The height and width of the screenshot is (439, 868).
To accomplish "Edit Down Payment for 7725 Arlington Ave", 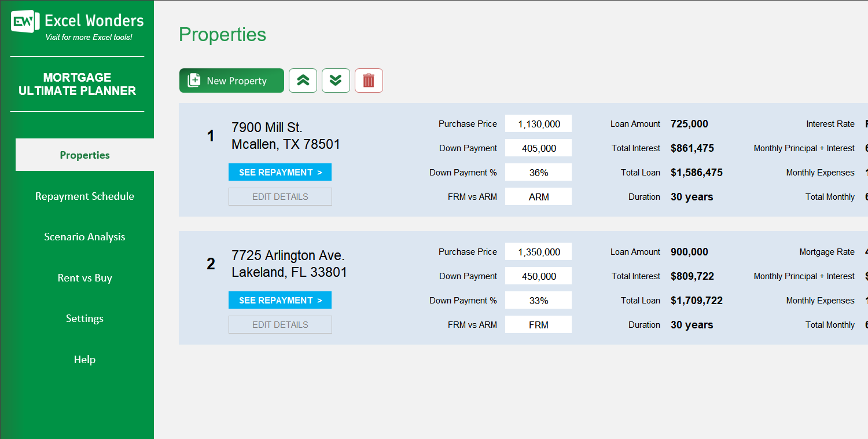I will 538,276.
